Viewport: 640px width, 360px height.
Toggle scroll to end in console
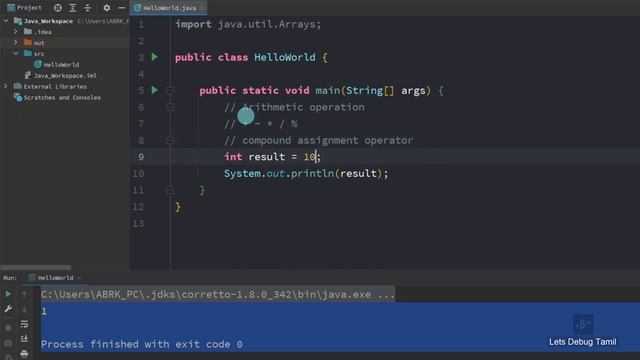(24, 338)
